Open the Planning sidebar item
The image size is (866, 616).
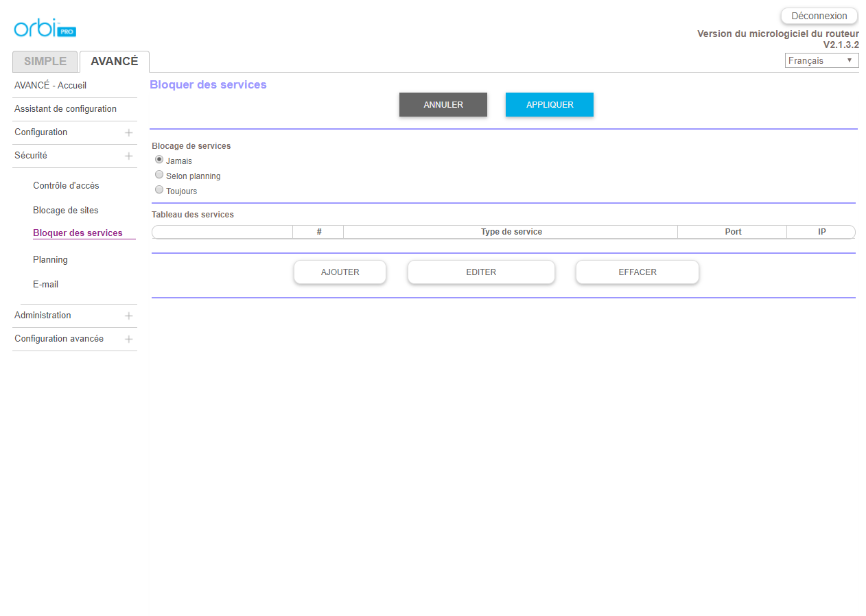click(x=50, y=260)
